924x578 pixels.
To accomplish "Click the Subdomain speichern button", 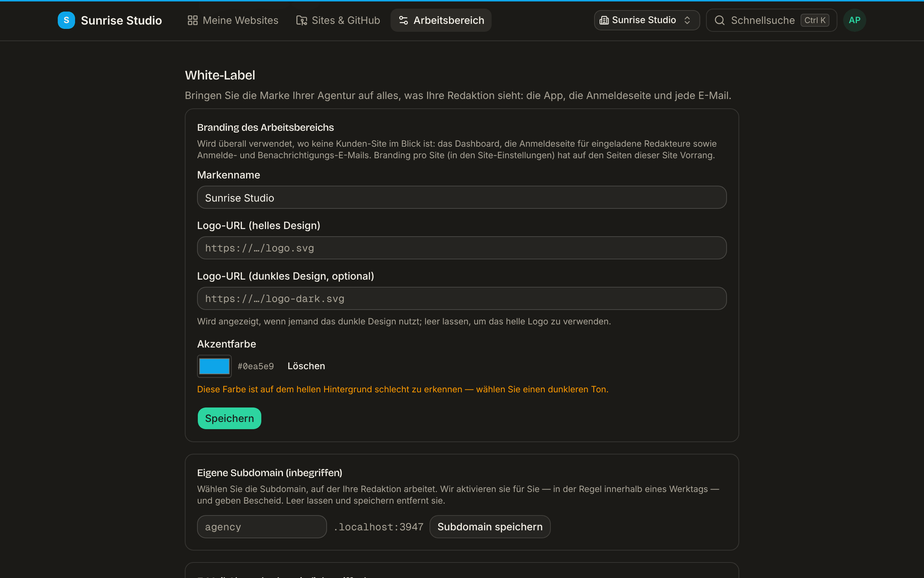I will pos(490,527).
